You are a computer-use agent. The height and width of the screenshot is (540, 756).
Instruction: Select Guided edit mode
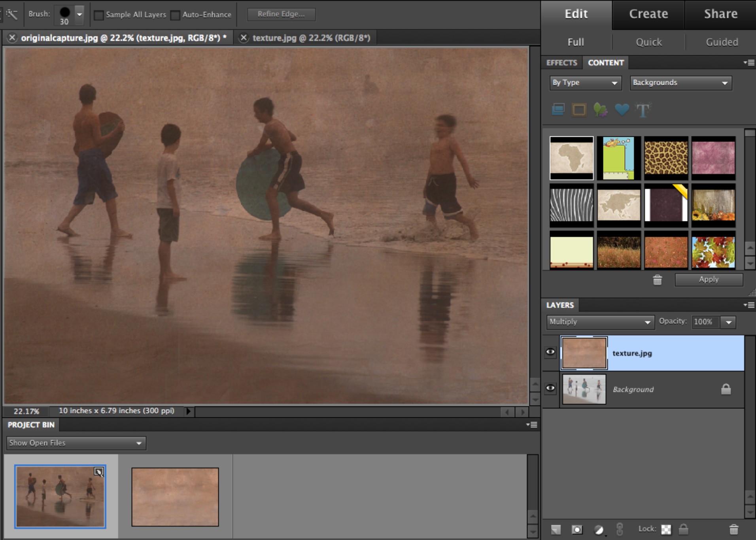point(722,42)
